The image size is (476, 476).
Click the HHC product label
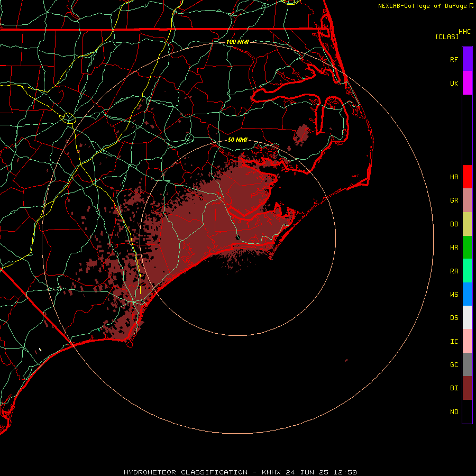click(464, 32)
